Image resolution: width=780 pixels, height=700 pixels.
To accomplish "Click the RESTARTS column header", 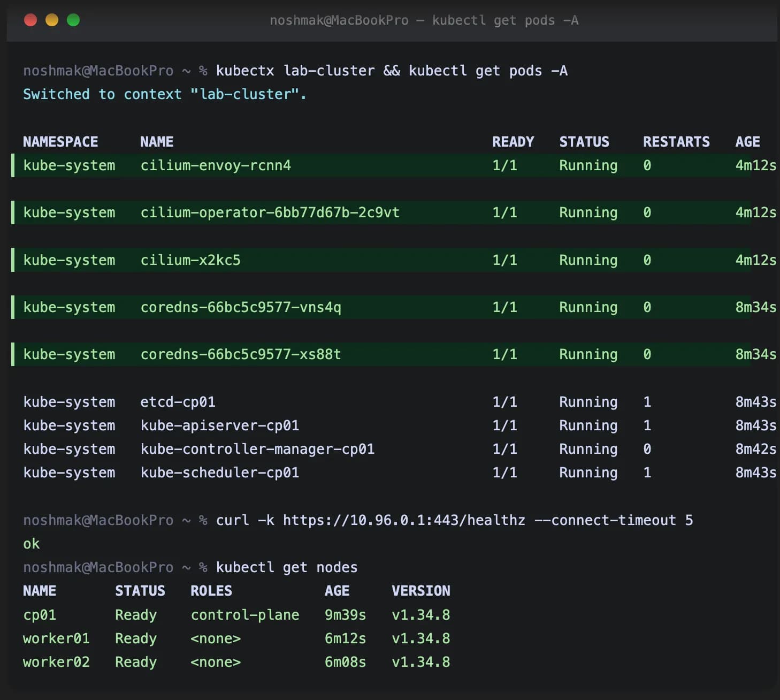I will pos(676,142).
